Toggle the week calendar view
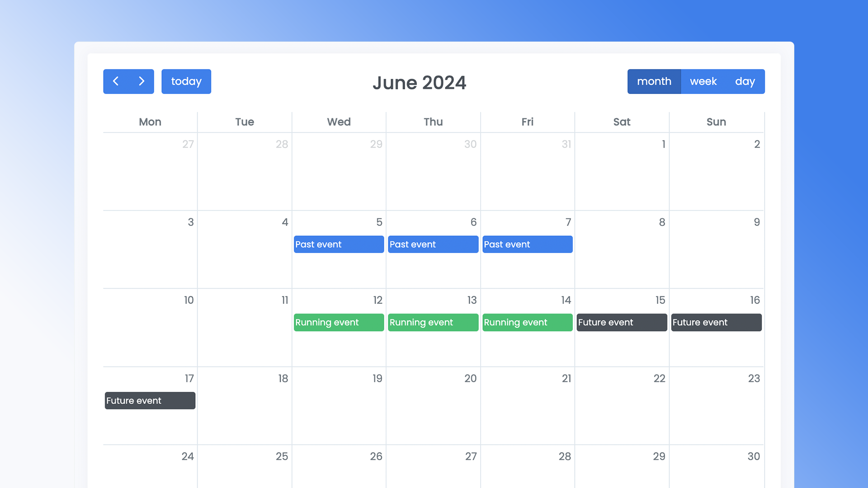 (x=702, y=81)
